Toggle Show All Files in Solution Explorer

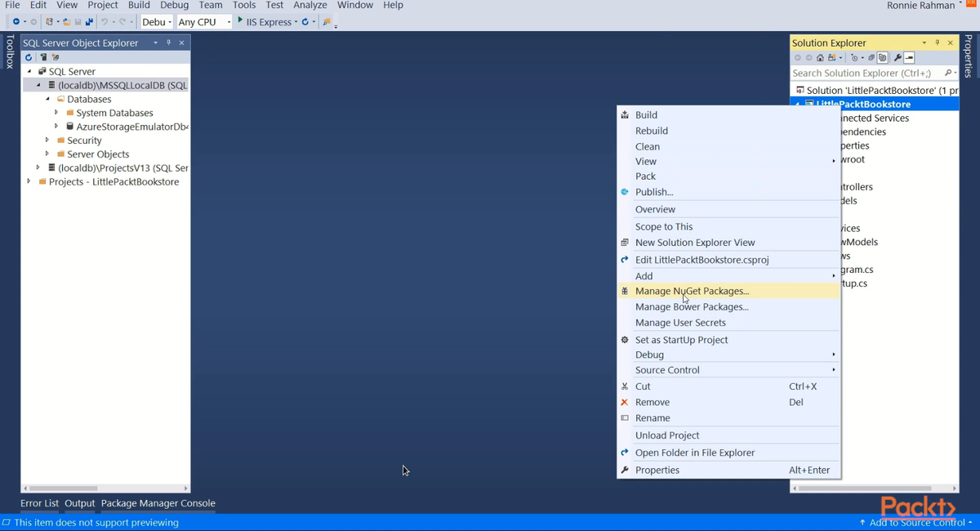coord(883,57)
